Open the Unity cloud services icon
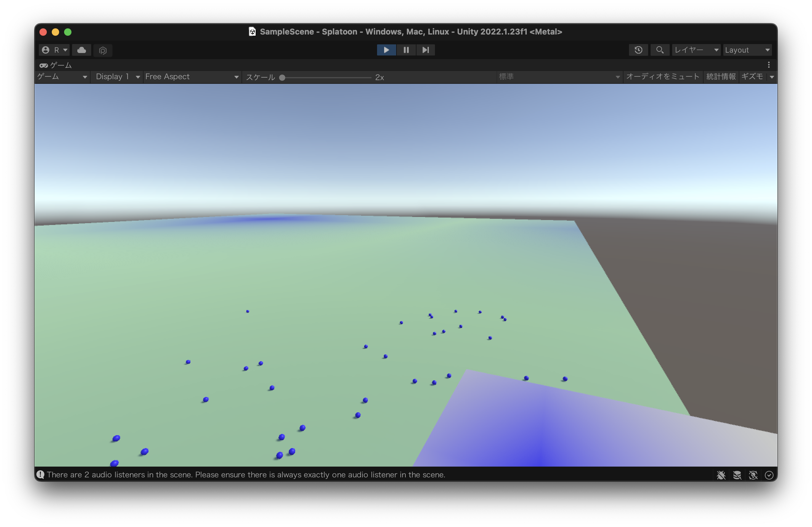The width and height of the screenshot is (812, 527). click(x=82, y=50)
